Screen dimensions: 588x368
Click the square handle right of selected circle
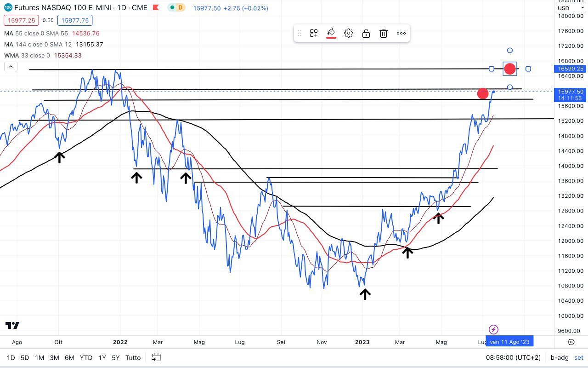(528, 69)
